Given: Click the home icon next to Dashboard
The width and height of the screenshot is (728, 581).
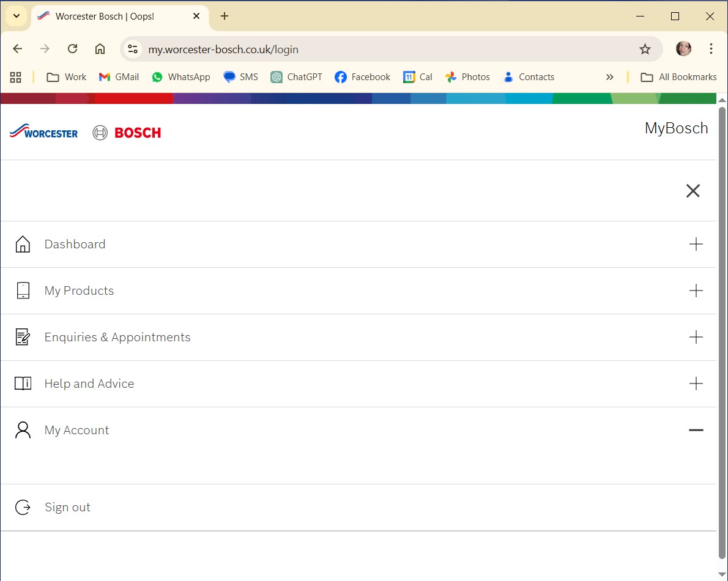Looking at the screenshot, I should point(23,244).
